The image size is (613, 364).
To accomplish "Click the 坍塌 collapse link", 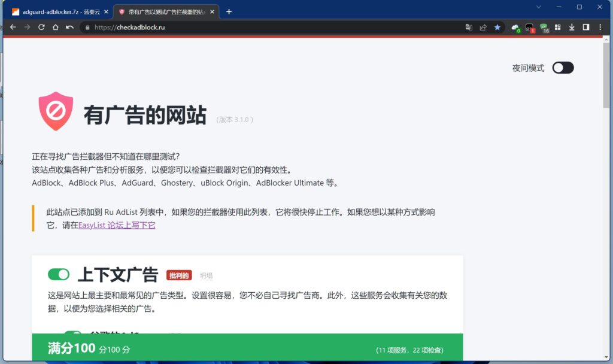I will (x=207, y=275).
